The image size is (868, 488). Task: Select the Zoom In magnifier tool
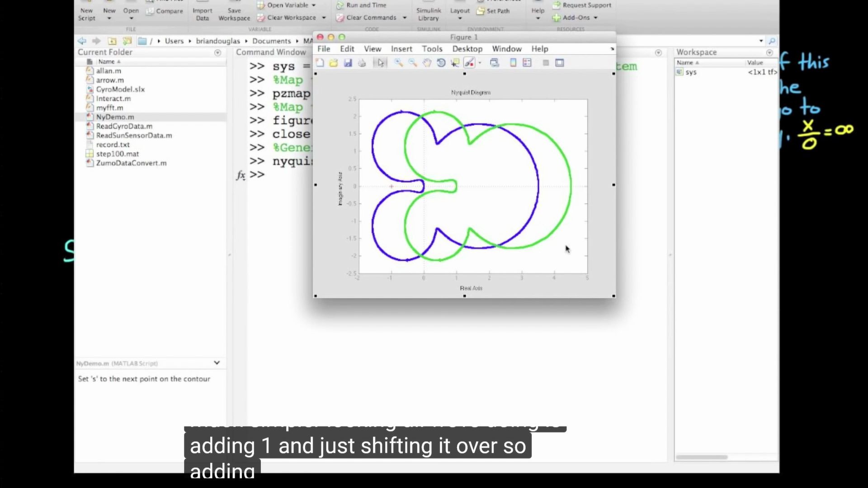coord(399,63)
